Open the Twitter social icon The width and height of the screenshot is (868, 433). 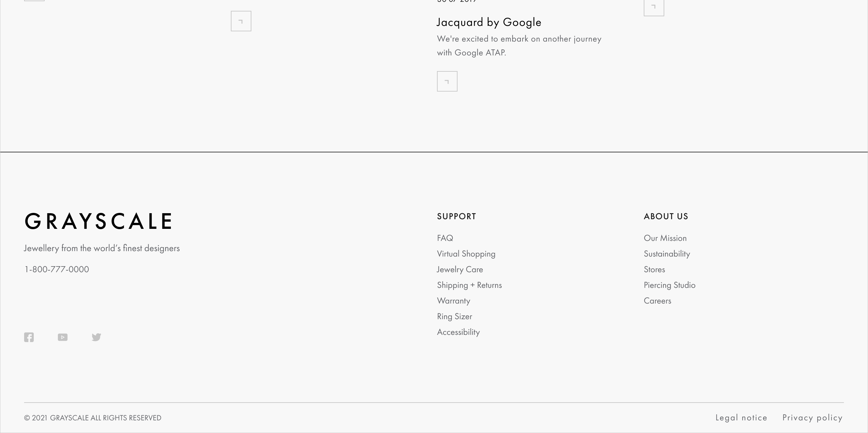pyautogui.click(x=96, y=337)
